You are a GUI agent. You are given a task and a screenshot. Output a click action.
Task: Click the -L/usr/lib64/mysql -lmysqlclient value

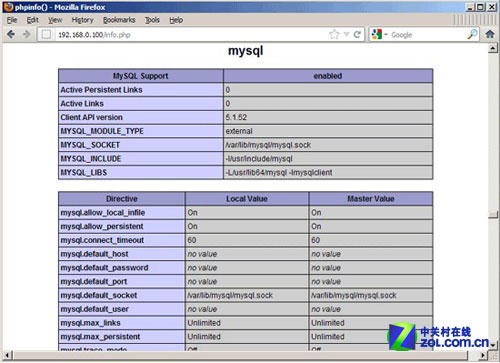pos(279,173)
